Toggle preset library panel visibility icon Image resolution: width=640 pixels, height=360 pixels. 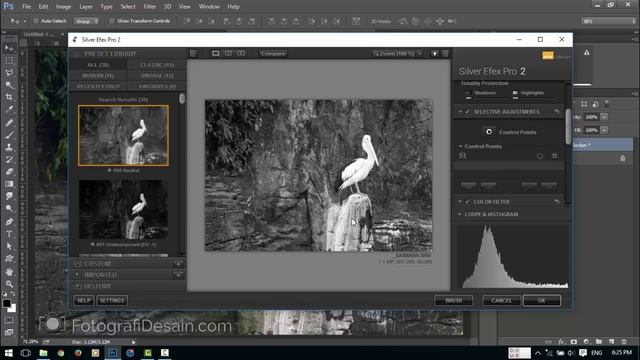point(193,53)
